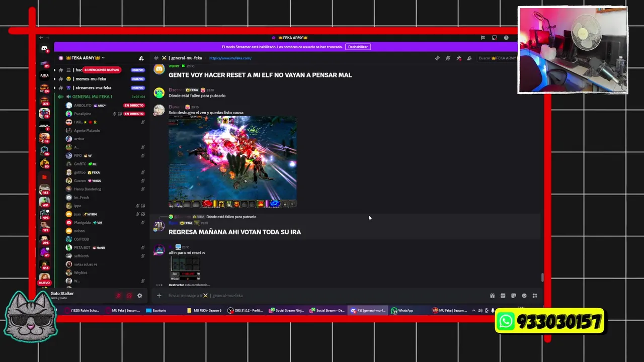Open notification settings bell in channel header
Image resolution: width=644 pixels, height=362 pixels.
[x=448, y=58]
